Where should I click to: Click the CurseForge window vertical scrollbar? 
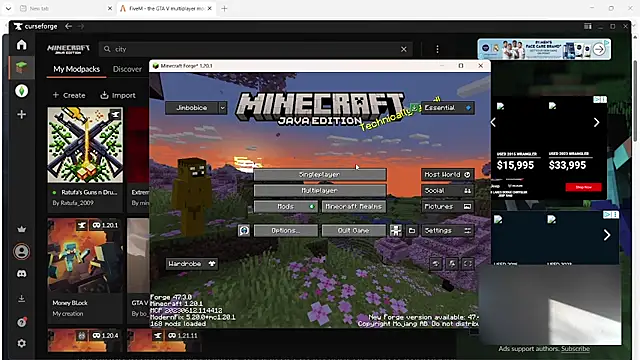click(x=635, y=101)
